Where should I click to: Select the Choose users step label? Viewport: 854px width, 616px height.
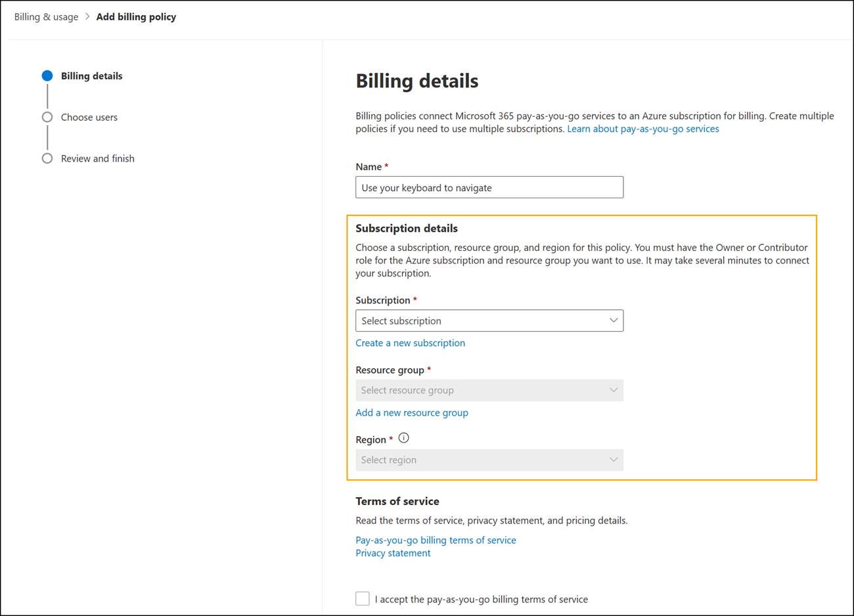[x=89, y=117]
